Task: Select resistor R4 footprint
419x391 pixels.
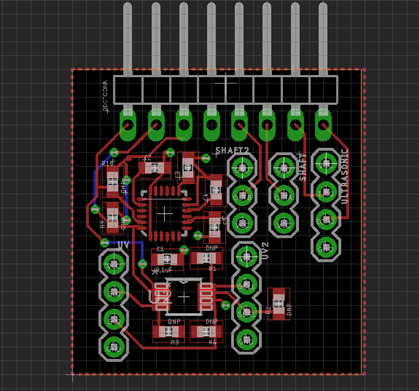Action: tap(206, 332)
